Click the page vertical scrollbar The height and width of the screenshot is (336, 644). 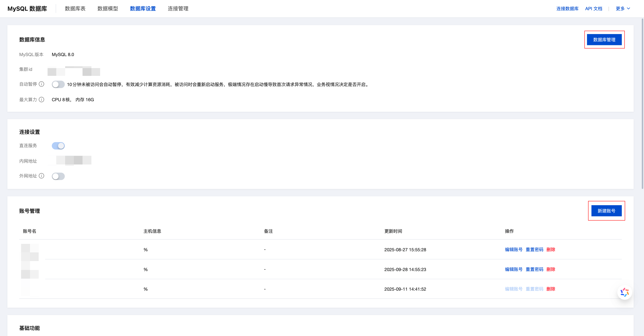point(642,104)
